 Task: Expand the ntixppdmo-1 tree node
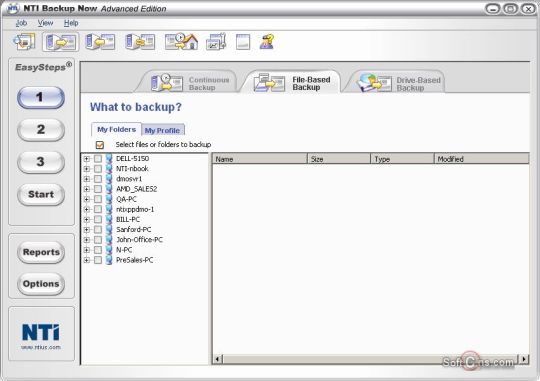pos(87,209)
